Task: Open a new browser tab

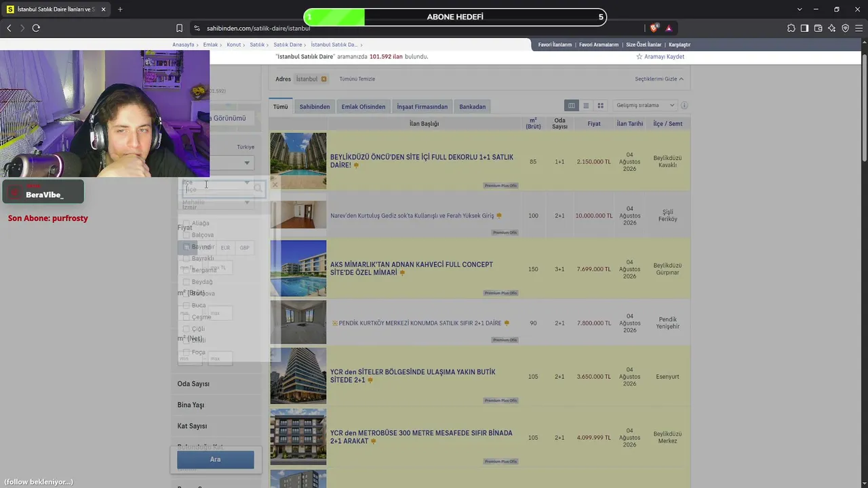Action: (120, 9)
